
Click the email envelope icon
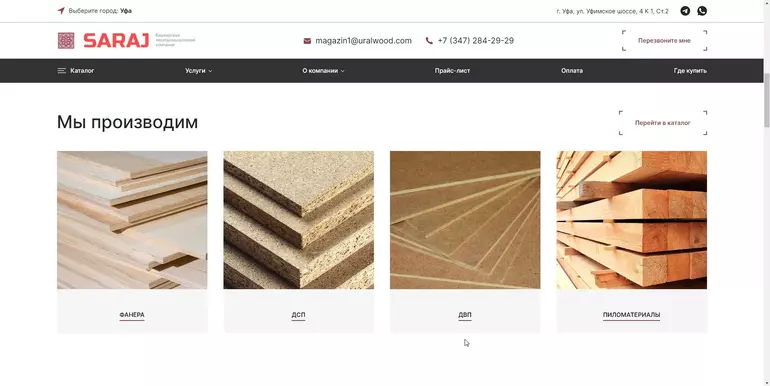coord(307,41)
